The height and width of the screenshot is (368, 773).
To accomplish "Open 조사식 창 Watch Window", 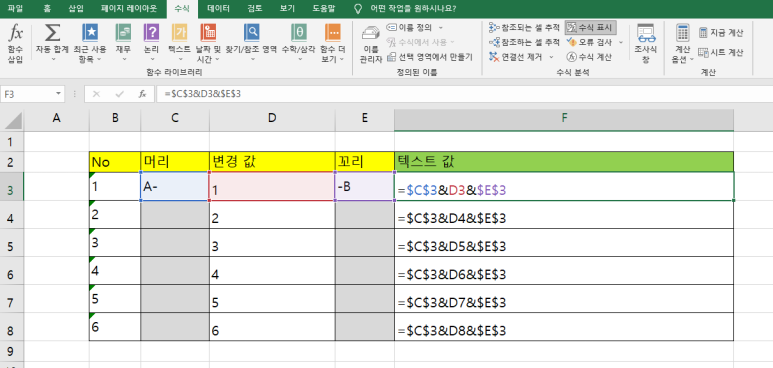I will pyautogui.click(x=645, y=43).
